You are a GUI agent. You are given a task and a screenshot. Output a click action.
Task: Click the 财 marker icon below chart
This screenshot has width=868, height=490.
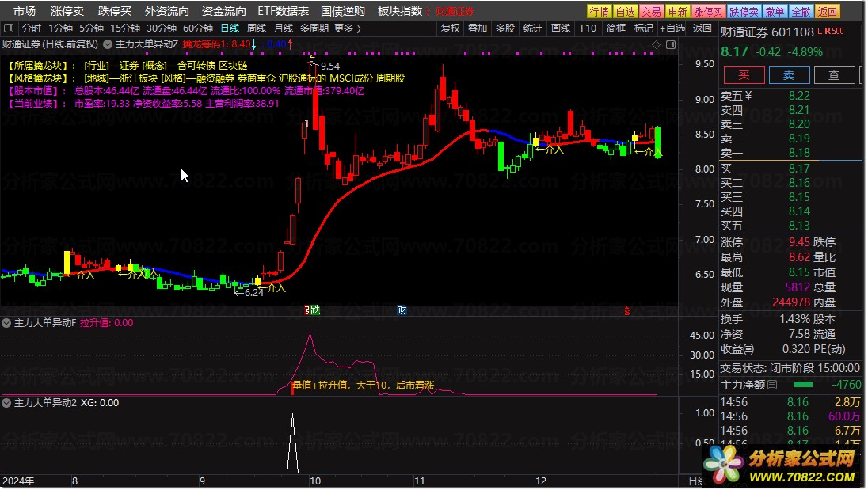402,310
